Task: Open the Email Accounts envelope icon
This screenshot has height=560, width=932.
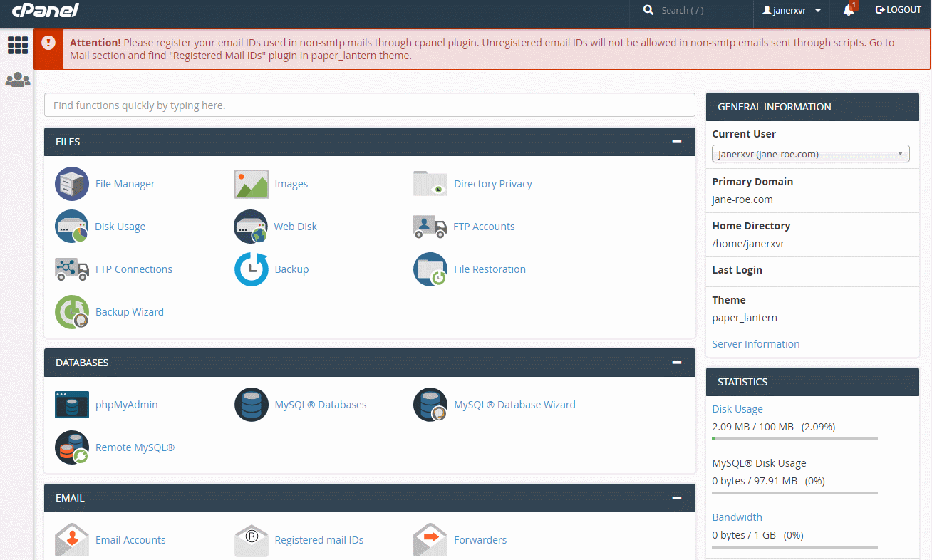Action: [72, 540]
